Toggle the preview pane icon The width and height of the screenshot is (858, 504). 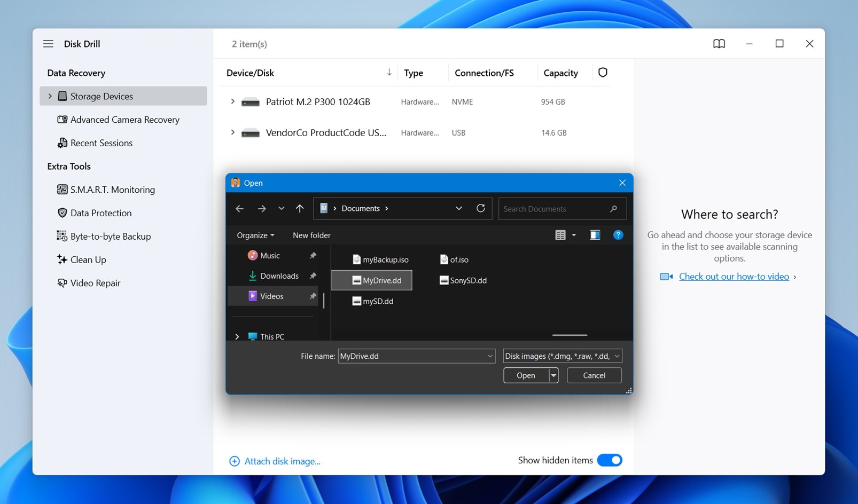(595, 235)
